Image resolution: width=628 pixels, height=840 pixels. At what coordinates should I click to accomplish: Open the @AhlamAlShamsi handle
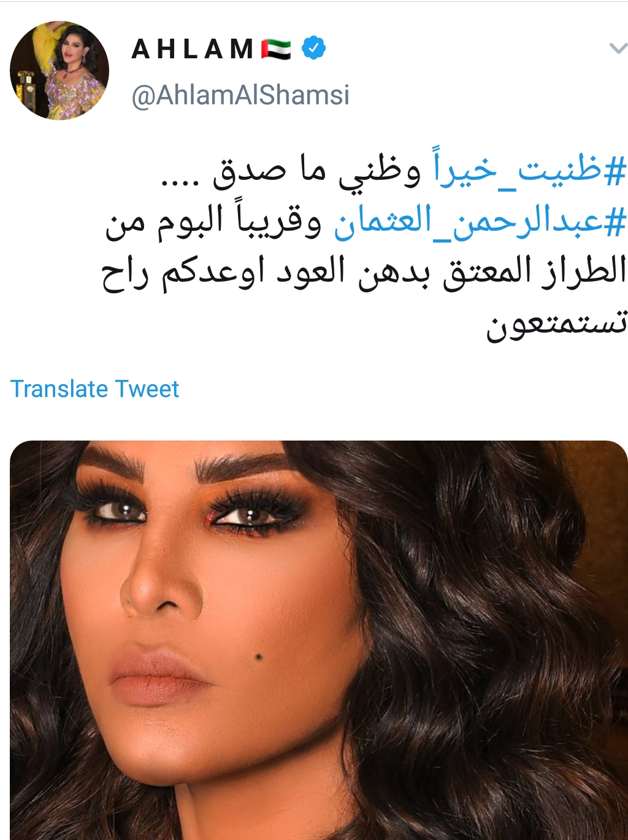pyautogui.click(x=240, y=95)
